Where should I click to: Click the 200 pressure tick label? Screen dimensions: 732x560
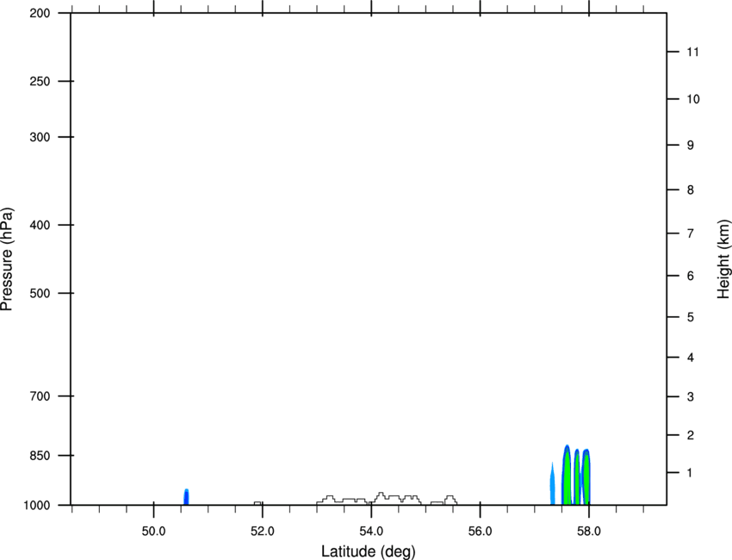(40, 13)
